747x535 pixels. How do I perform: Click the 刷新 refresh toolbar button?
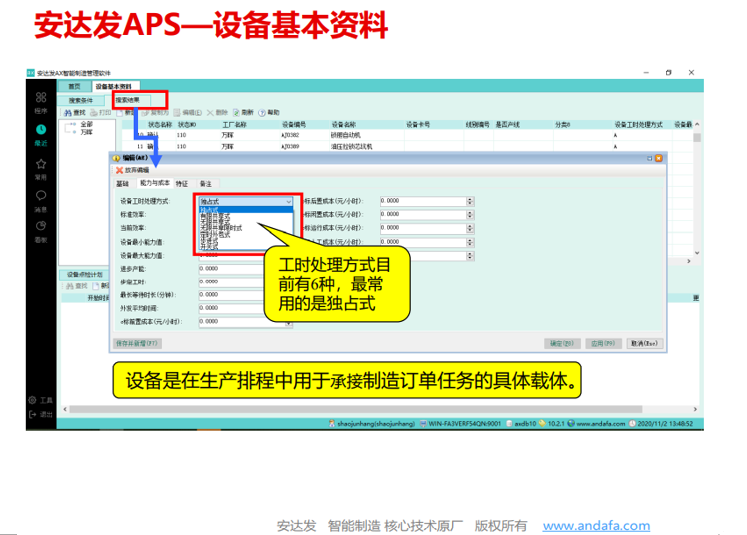tap(243, 113)
